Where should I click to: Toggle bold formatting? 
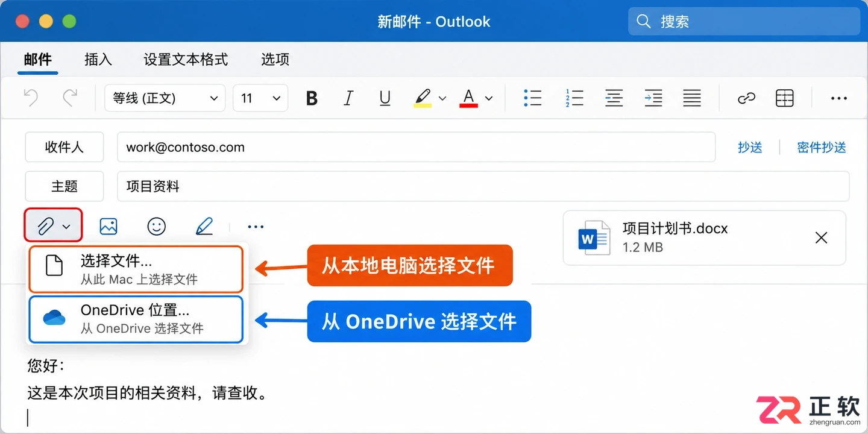312,98
